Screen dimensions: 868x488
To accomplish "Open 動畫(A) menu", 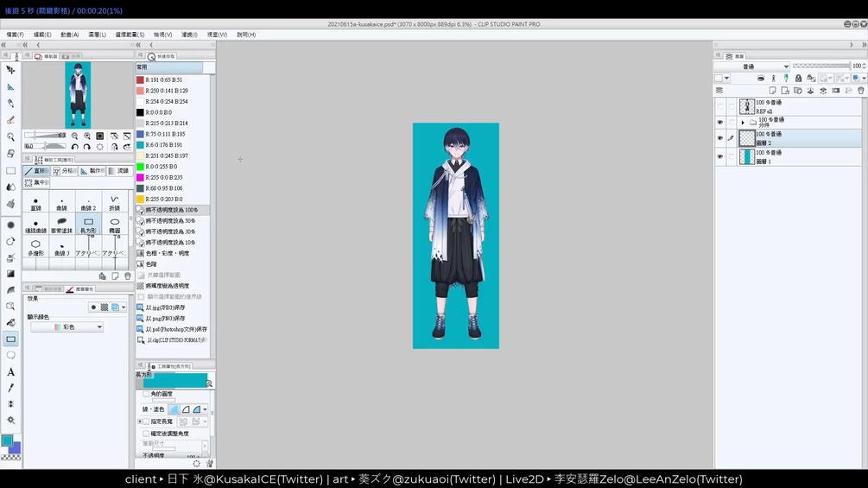I will (70, 35).
